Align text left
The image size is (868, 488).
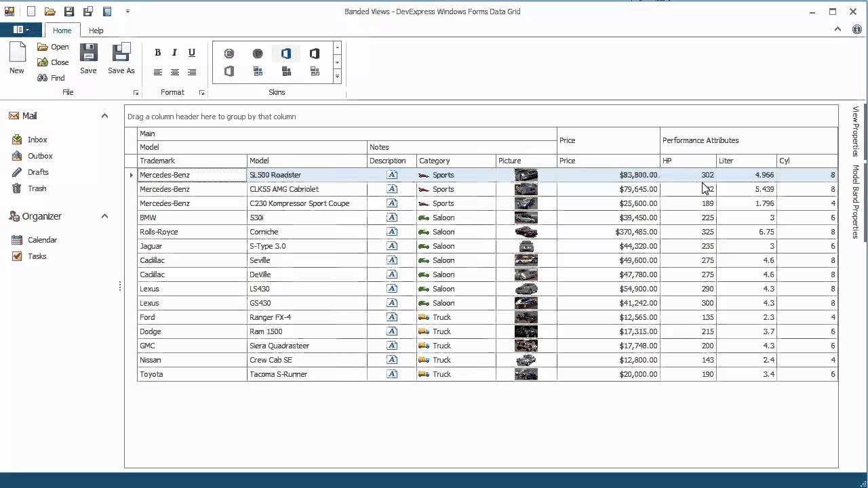pos(158,73)
